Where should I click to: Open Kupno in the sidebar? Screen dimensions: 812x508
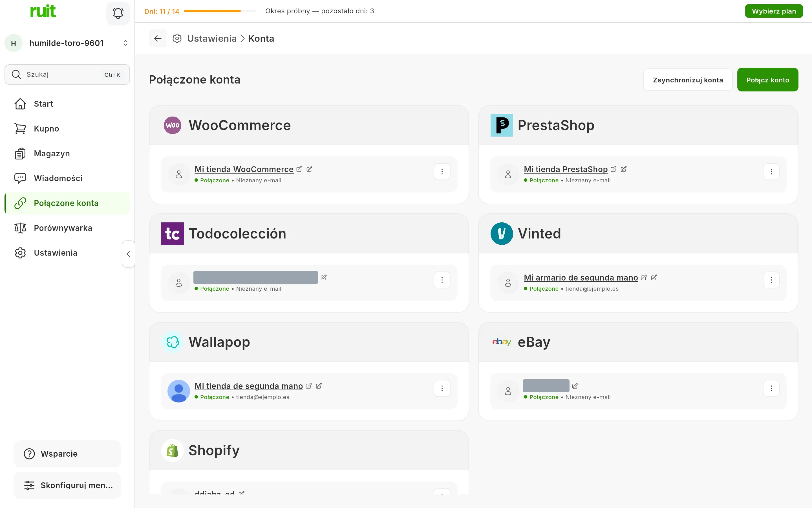tap(67, 129)
